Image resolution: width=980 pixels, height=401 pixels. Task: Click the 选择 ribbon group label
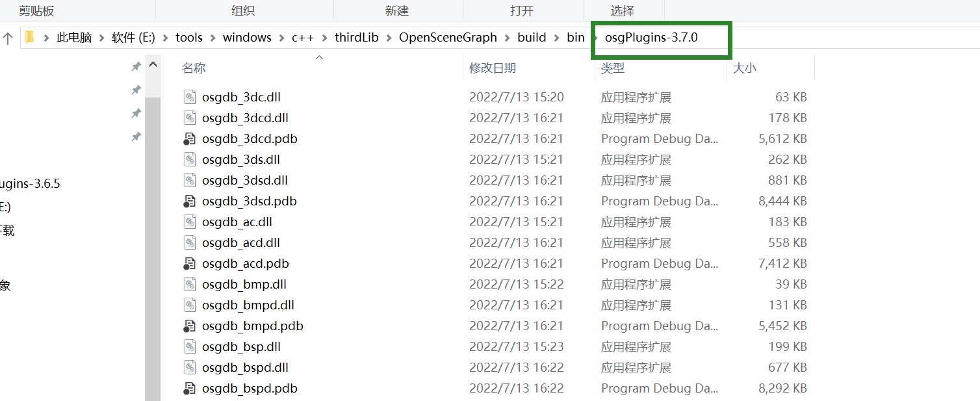coord(622,10)
